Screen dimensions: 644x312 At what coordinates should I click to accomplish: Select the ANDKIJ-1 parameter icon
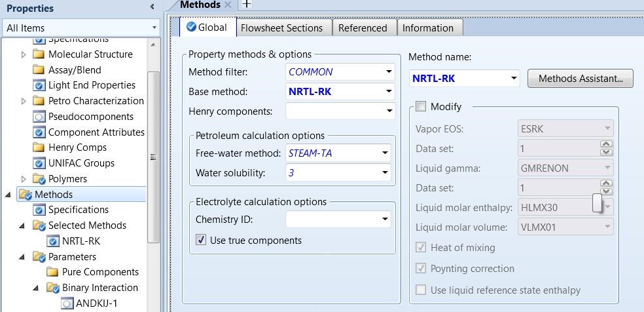(x=67, y=303)
